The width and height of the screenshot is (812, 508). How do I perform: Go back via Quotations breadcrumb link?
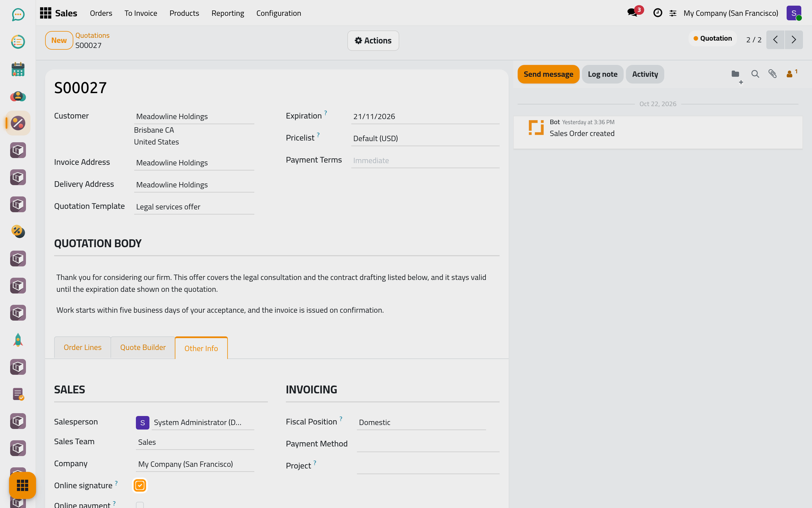click(92, 36)
